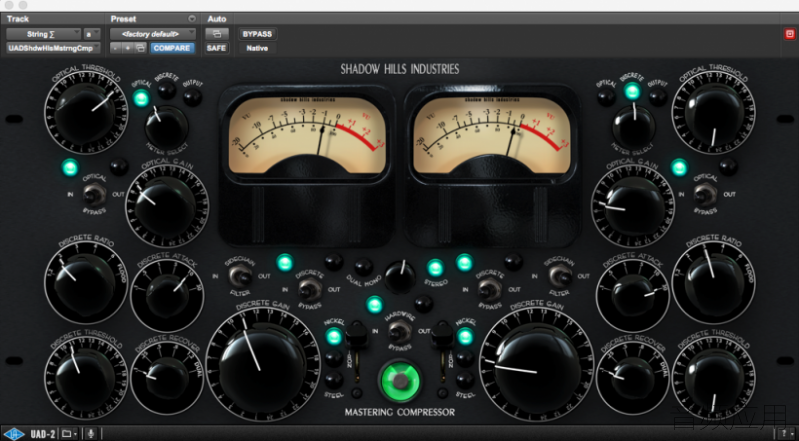
Task: Click right Steel transformer LED
Action: click(465, 380)
